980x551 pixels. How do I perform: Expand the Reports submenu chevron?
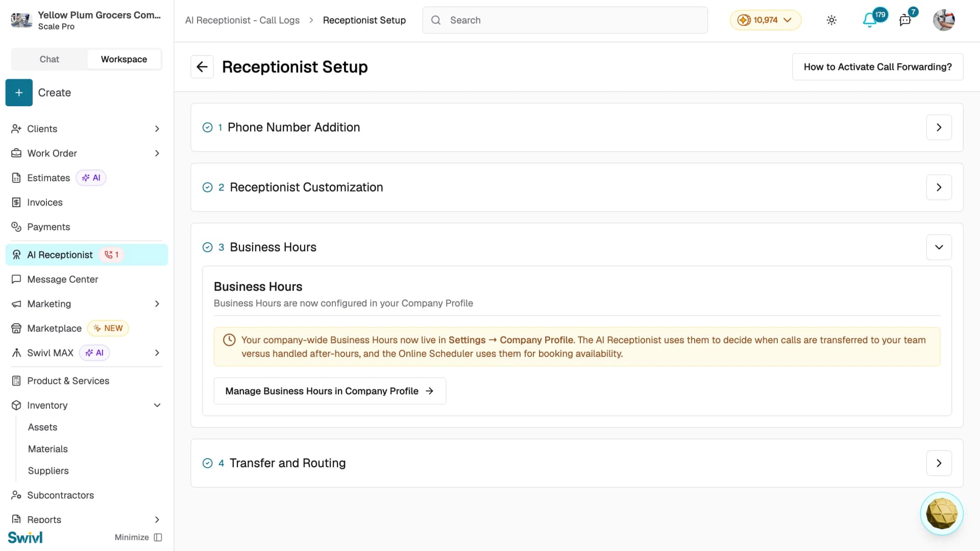click(x=157, y=520)
